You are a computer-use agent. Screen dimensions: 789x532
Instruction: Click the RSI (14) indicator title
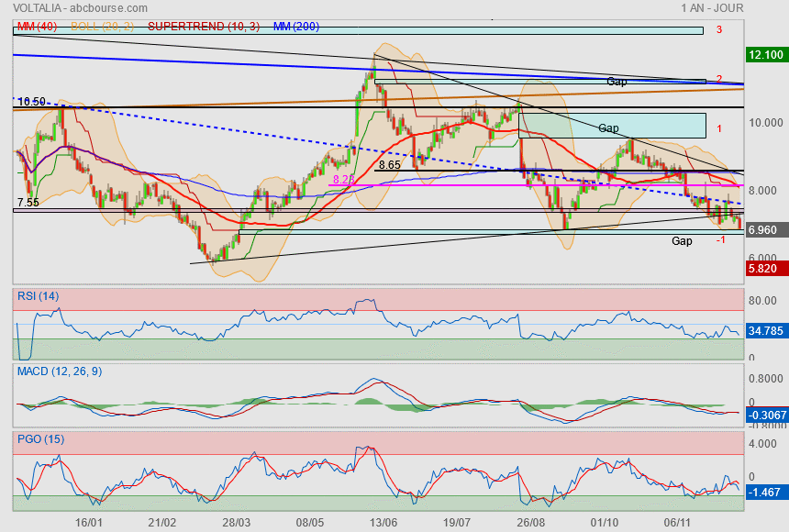pos(39,296)
